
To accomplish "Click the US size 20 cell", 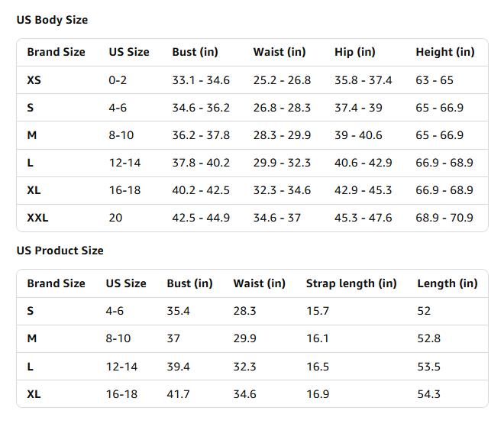I will pyautogui.click(x=115, y=218).
